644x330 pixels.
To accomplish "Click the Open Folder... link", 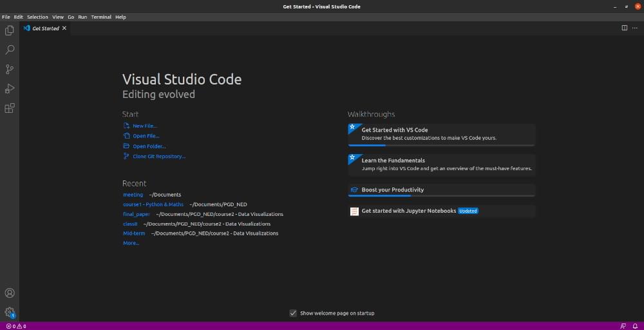I will 144,146.
